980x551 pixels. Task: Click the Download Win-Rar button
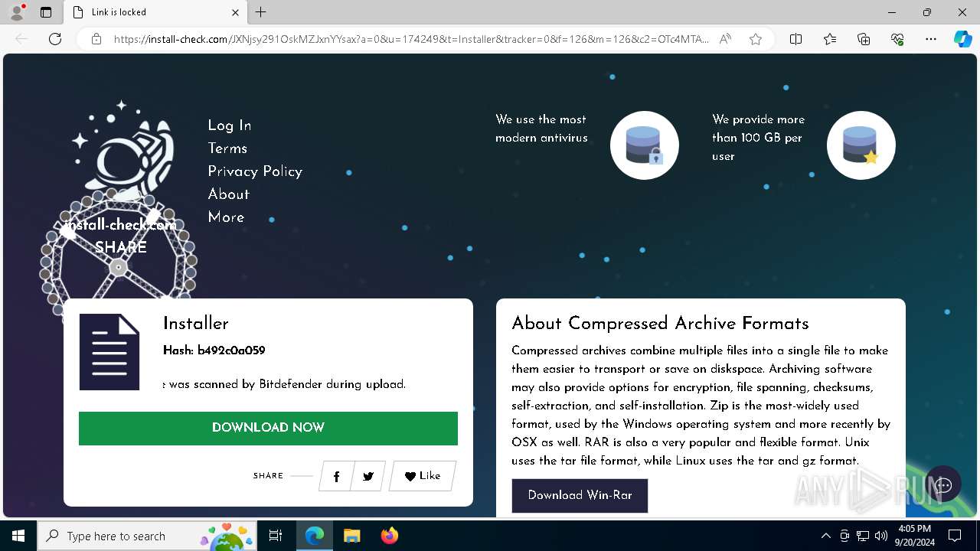point(580,495)
